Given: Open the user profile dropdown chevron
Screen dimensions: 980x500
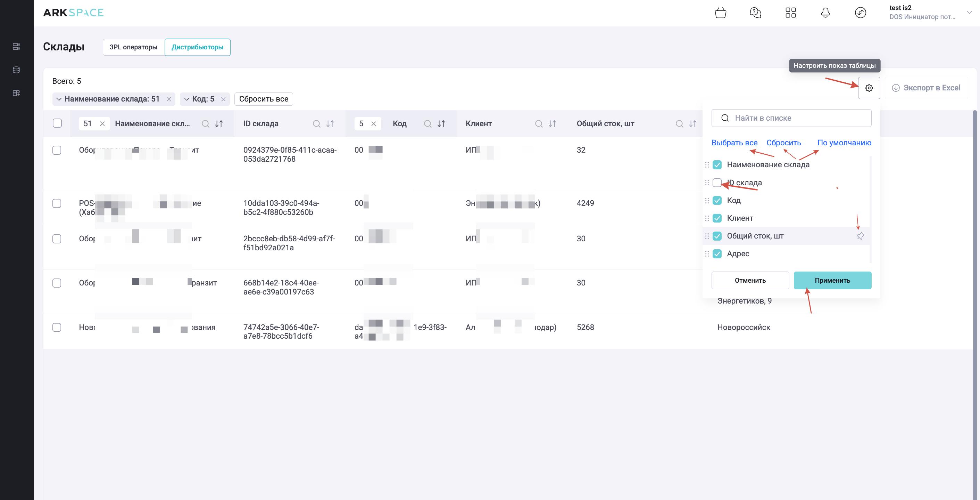Looking at the screenshot, I should click(x=969, y=13).
